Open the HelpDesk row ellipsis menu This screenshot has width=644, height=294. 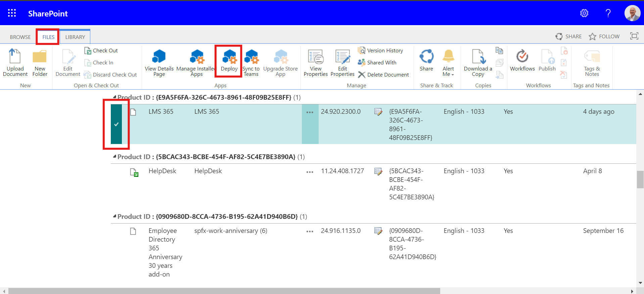point(310,172)
